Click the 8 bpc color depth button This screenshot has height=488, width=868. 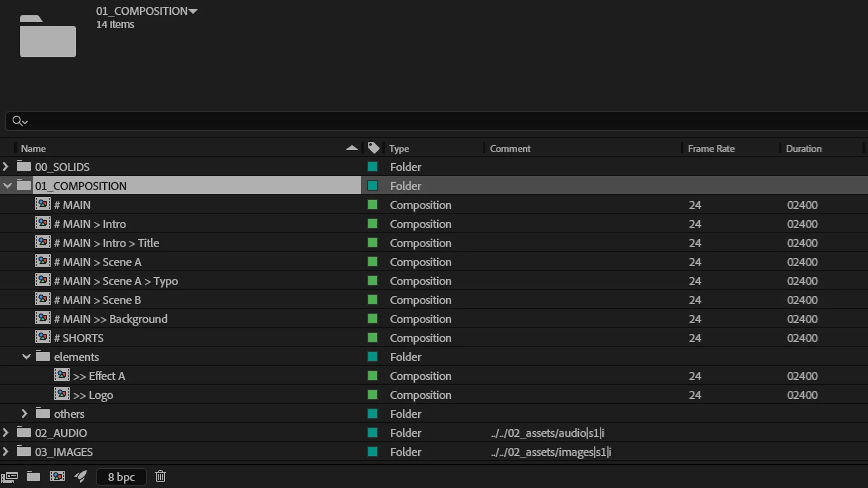point(121,477)
